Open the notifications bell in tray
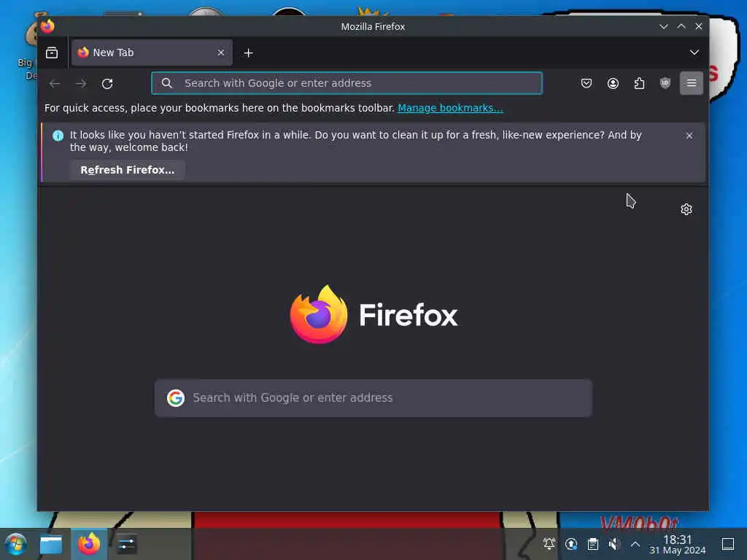747x560 pixels. [549, 544]
